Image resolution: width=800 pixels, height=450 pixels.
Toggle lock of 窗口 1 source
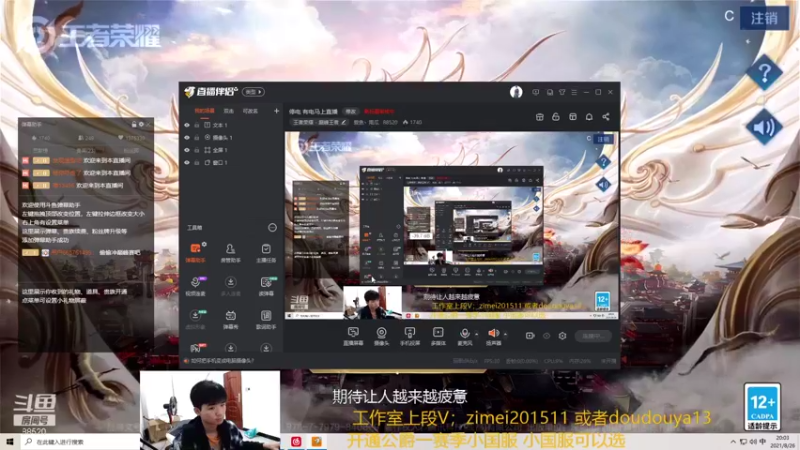point(196,163)
